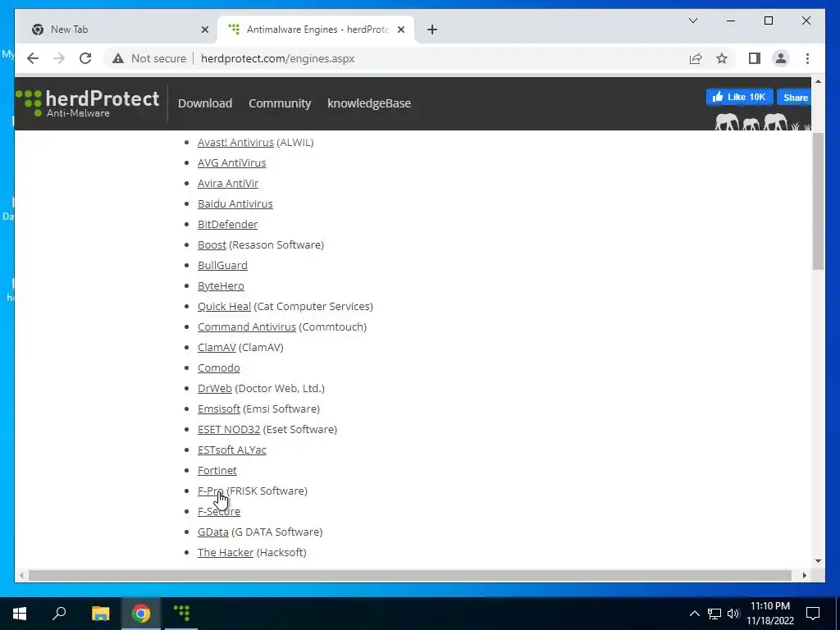Close the Antimalware Engines tab

click(x=400, y=30)
